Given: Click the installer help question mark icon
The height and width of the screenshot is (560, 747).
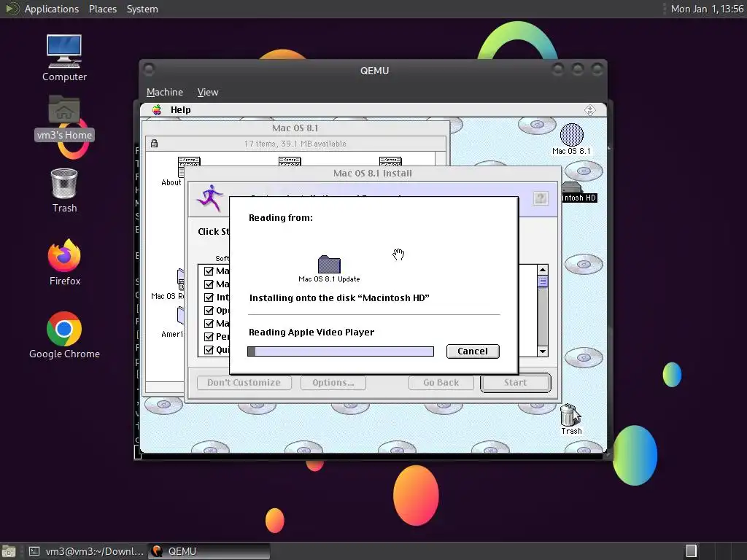Looking at the screenshot, I should click(x=541, y=198).
